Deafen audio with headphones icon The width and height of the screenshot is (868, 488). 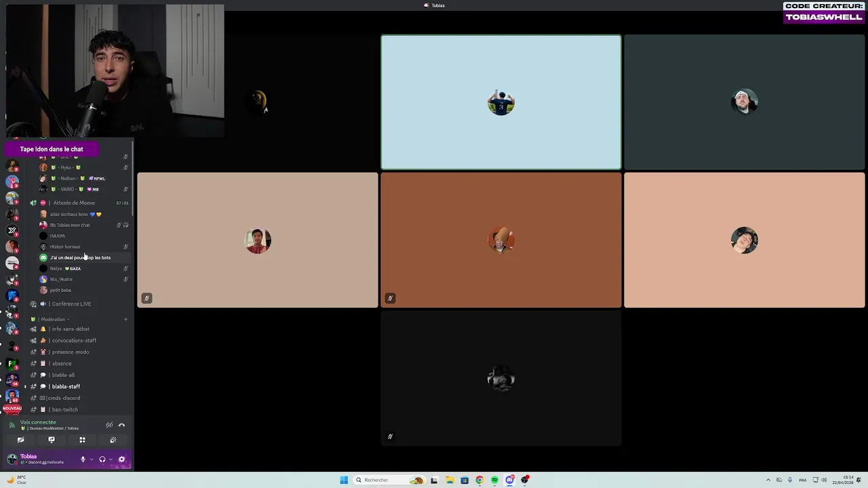(x=102, y=459)
